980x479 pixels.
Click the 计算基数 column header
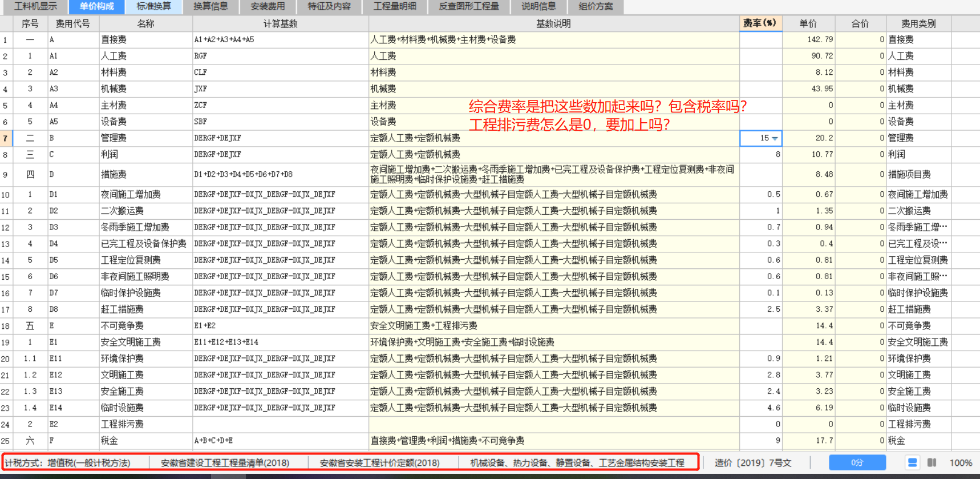[x=281, y=23]
